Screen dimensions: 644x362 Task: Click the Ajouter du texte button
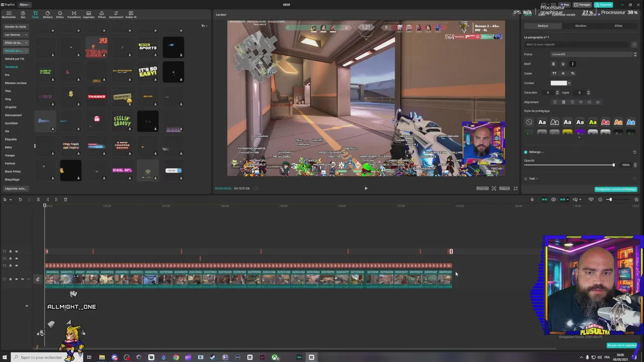15,27
